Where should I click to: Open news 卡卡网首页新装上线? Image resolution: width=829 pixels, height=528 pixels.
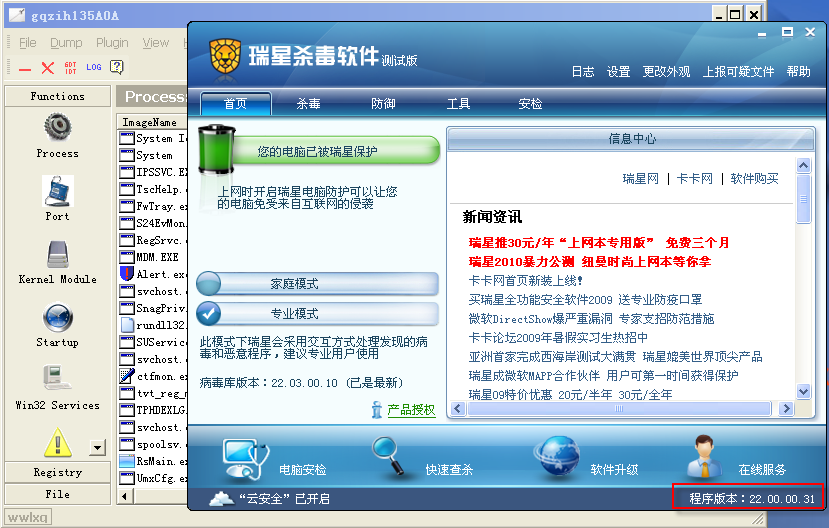(526, 281)
